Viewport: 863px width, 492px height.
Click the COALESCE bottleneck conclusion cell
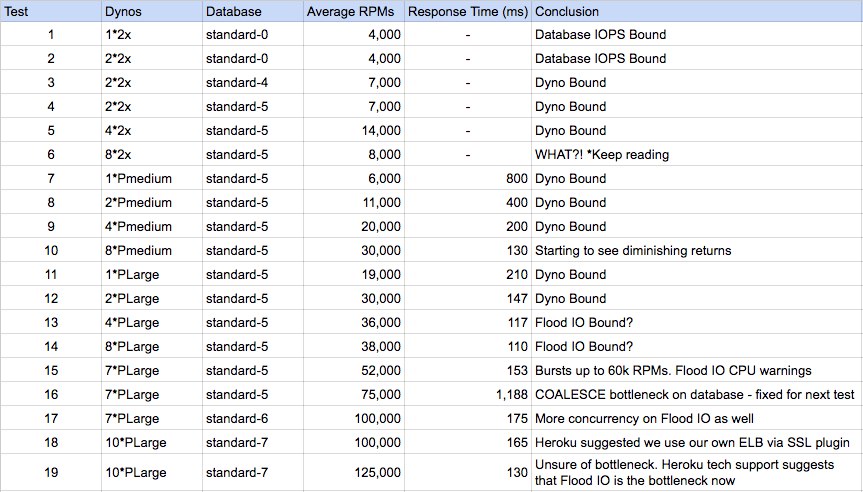[x=697, y=394]
